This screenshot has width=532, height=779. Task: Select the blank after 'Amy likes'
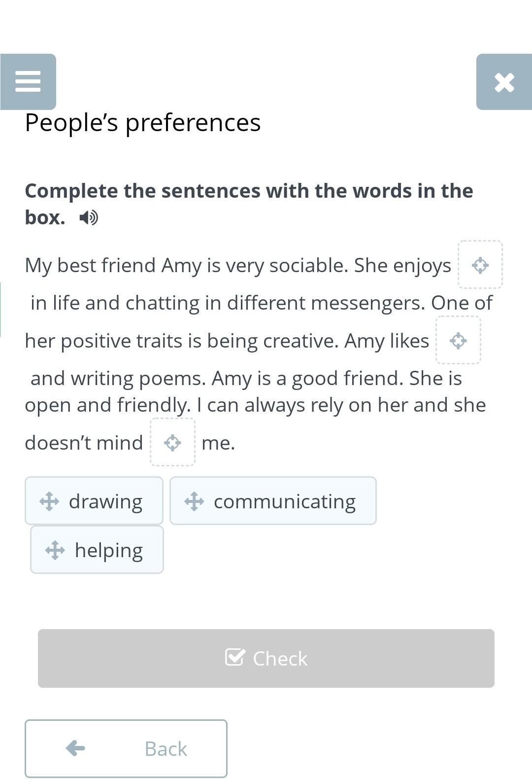tap(459, 340)
